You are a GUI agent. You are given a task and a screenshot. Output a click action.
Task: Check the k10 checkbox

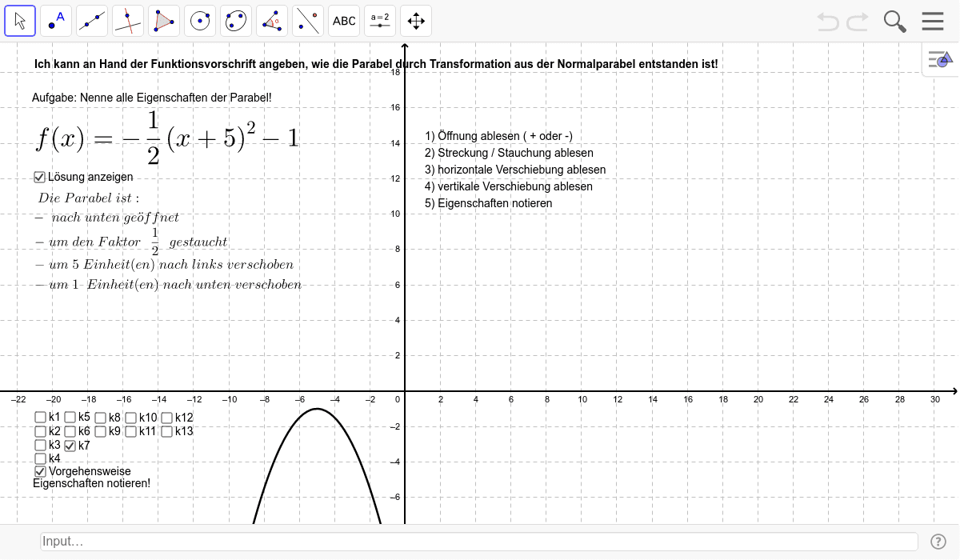[130, 418]
